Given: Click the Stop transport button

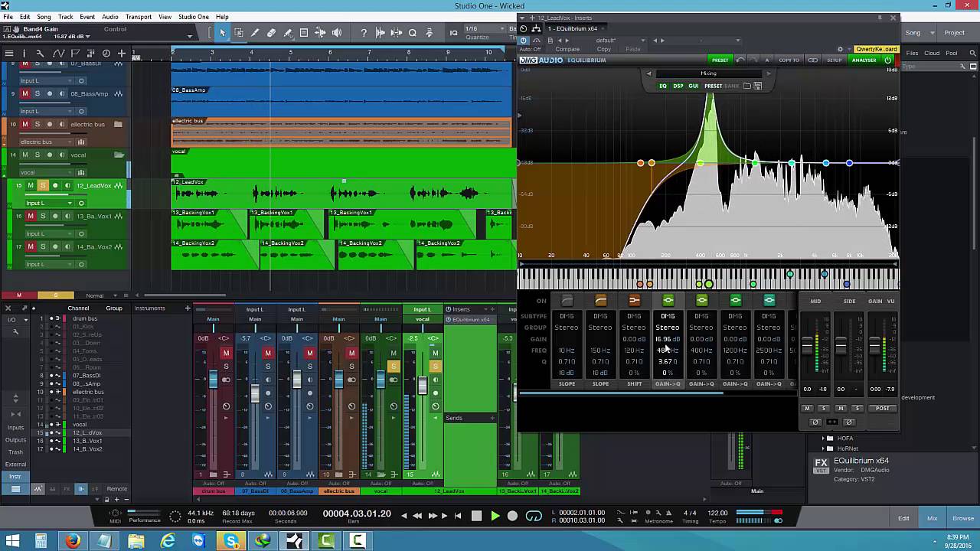Looking at the screenshot, I should point(476,516).
